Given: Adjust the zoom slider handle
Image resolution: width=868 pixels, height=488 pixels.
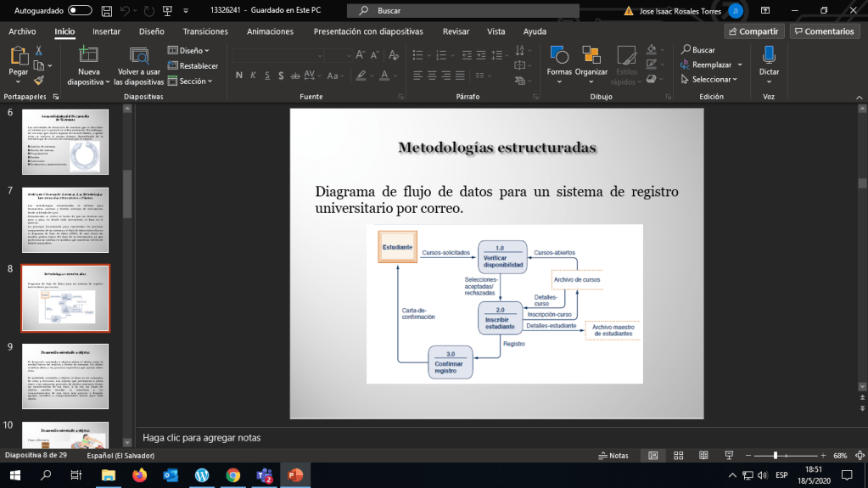Looking at the screenshot, I should [776, 456].
